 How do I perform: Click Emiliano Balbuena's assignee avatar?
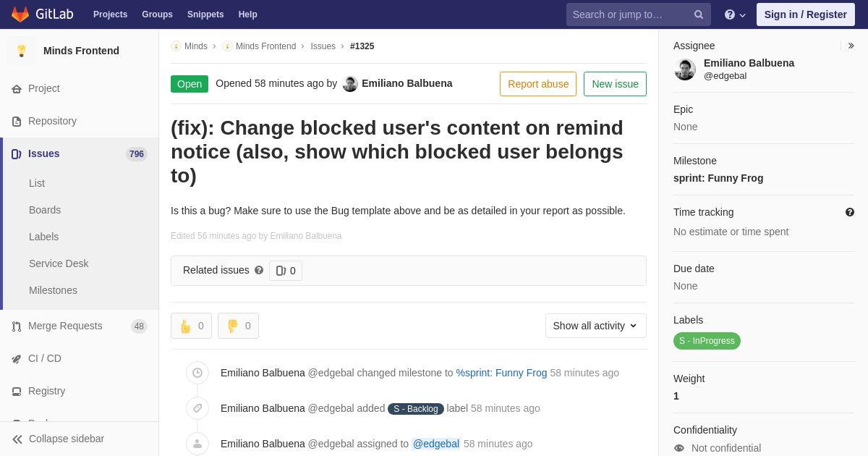tap(685, 69)
